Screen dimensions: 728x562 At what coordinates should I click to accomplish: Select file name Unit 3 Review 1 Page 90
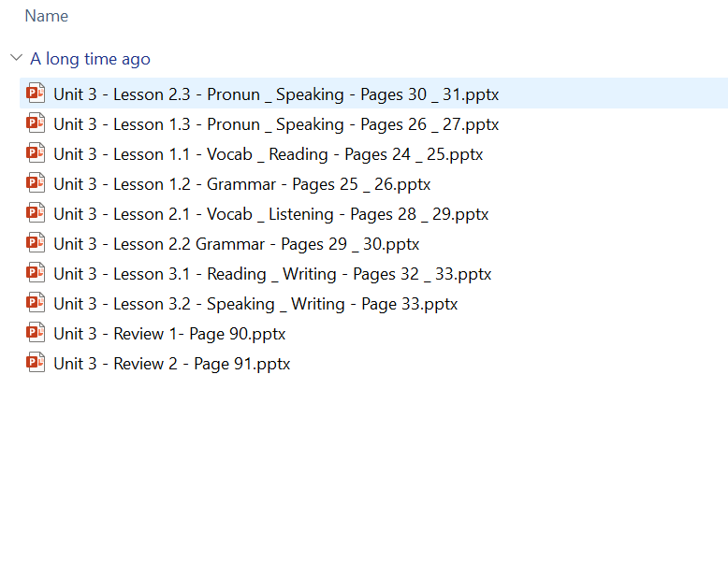coord(169,334)
